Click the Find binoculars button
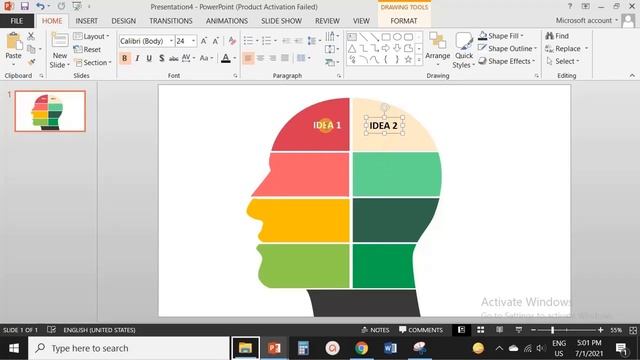Image resolution: width=640 pixels, height=360 pixels. pyautogui.click(x=557, y=36)
